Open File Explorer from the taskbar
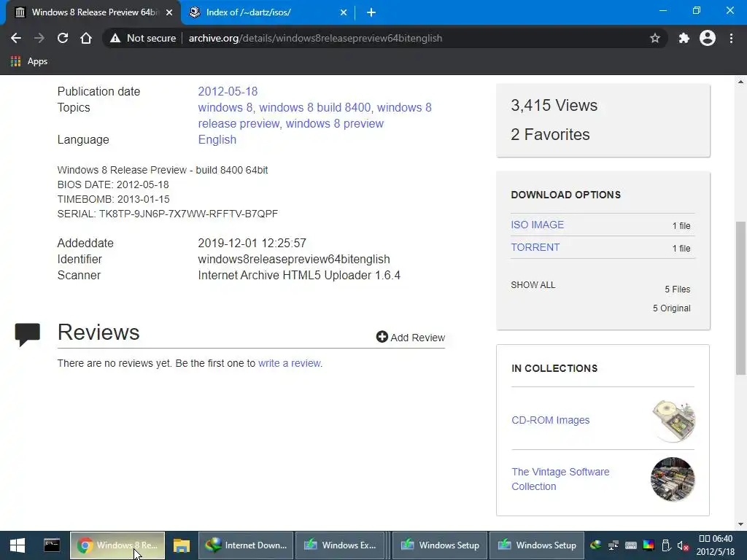Viewport: 747px width, 560px height. point(182,545)
